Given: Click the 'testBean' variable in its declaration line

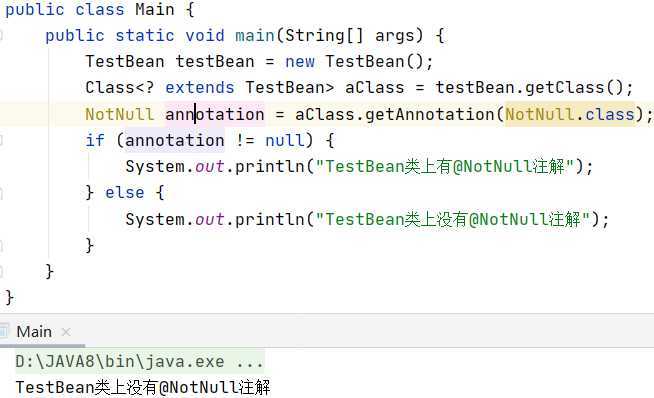Looking at the screenshot, I should point(215,62).
